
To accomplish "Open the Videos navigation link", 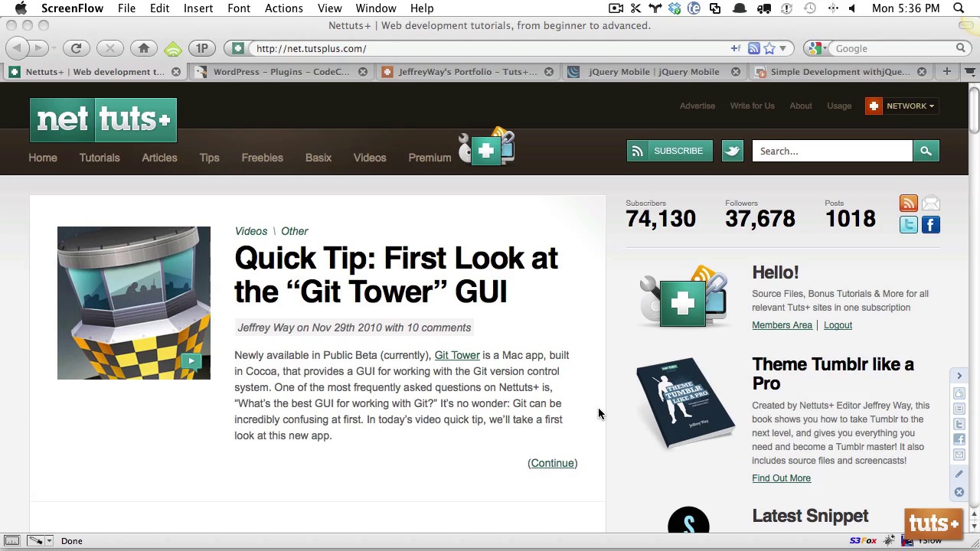I will (x=370, y=158).
